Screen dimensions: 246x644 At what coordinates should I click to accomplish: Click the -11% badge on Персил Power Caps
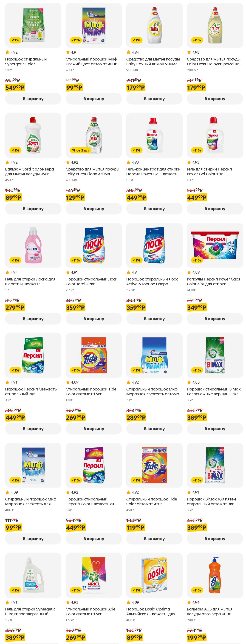tap(197, 260)
